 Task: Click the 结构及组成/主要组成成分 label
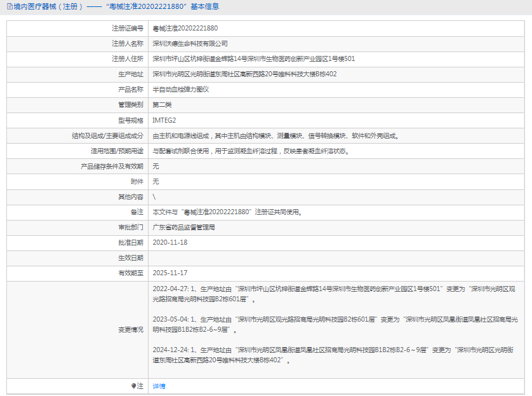pos(107,136)
